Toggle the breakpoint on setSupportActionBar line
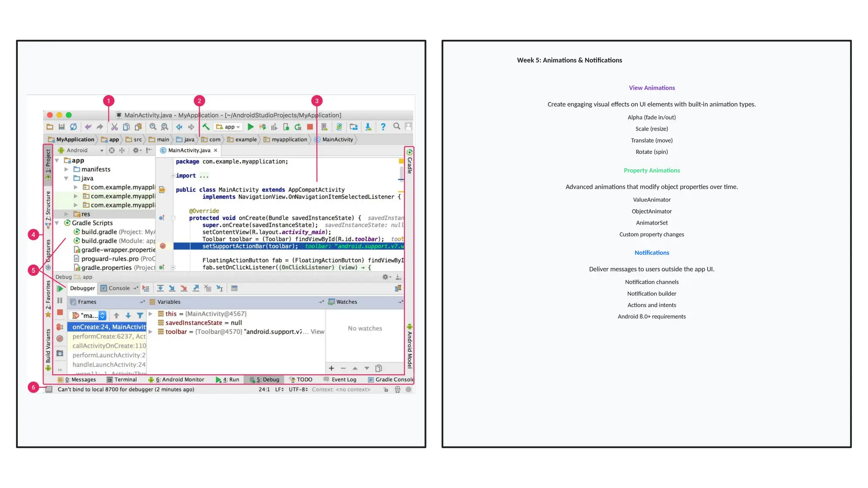Image resolution: width=868 pixels, height=488 pixels. pyautogui.click(x=163, y=246)
